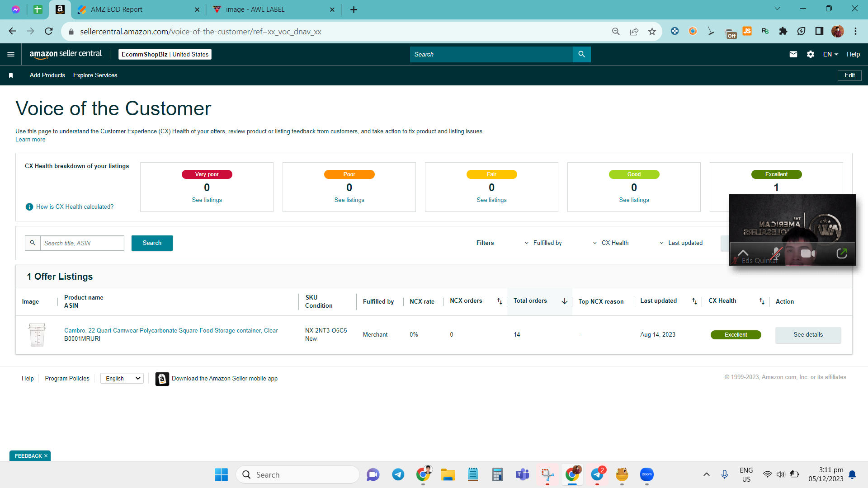Open the Cambro 22 Quart product link

(171, 331)
